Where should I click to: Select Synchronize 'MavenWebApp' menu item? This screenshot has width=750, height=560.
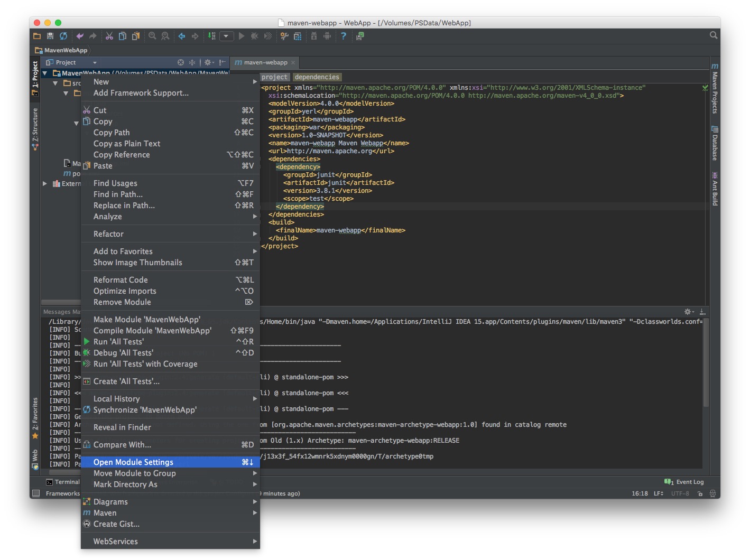click(x=170, y=410)
